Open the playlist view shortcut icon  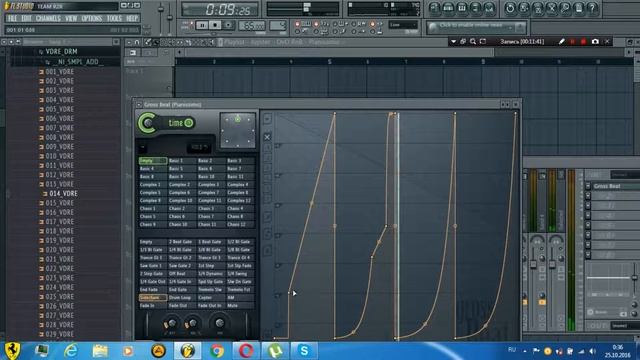(434, 8)
